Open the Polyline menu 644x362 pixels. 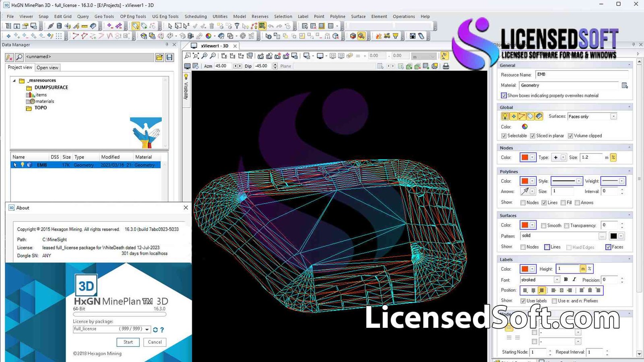(x=337, y=16)
